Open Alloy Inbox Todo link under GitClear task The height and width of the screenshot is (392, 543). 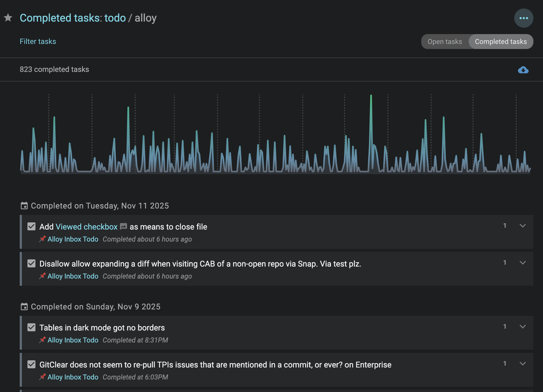coord(73,377)
